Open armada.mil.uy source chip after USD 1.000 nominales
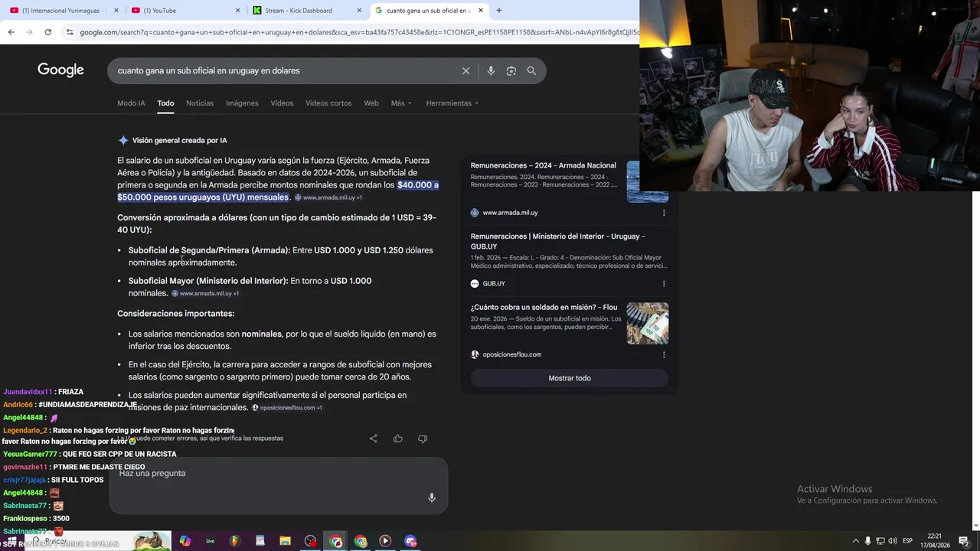The image size is (980, 551). pos(205,293)
